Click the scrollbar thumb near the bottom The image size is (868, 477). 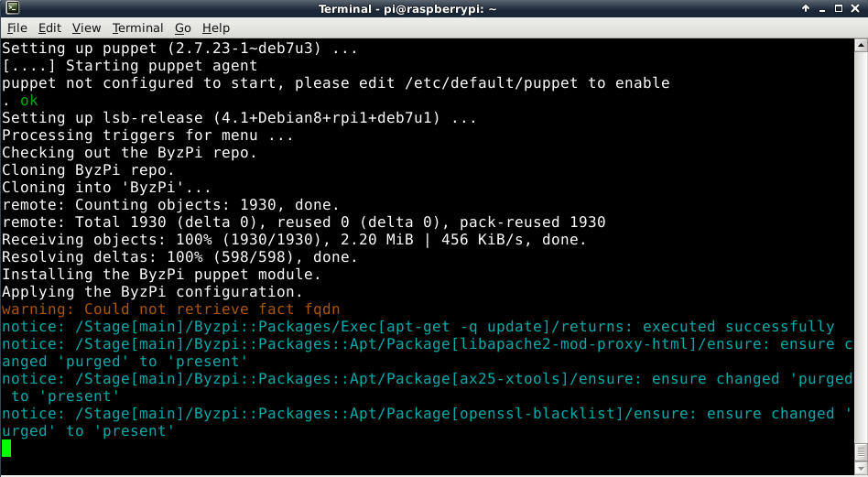pos(861,451)
